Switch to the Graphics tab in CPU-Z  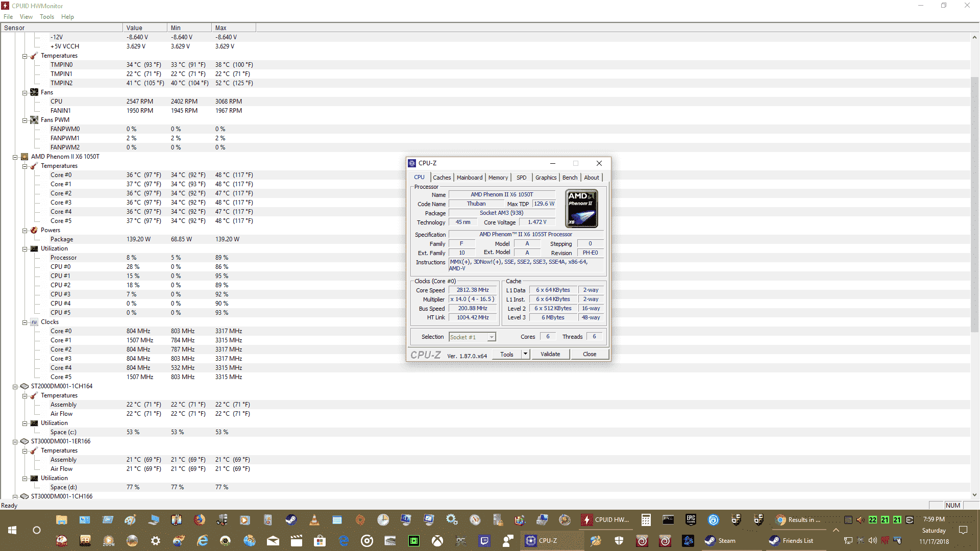pyautogui.click(x=546, y=178)
